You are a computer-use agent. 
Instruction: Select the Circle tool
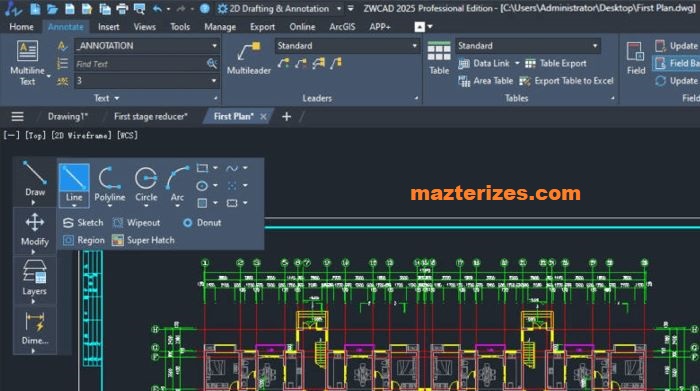[146, 185]
